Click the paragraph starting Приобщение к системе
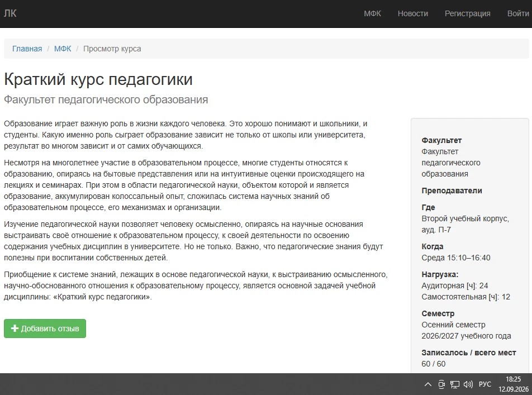Screen dimensions: 532x395 tap(196, 285)
